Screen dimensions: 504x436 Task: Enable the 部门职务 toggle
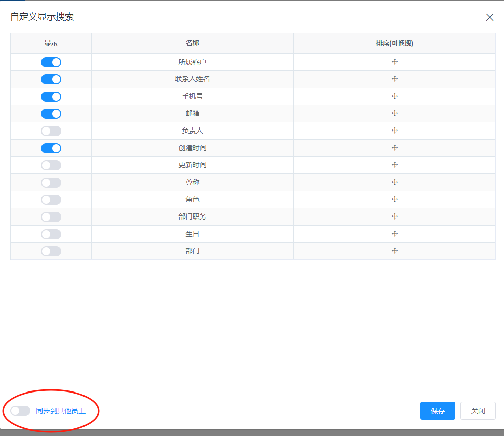point(51,217)
